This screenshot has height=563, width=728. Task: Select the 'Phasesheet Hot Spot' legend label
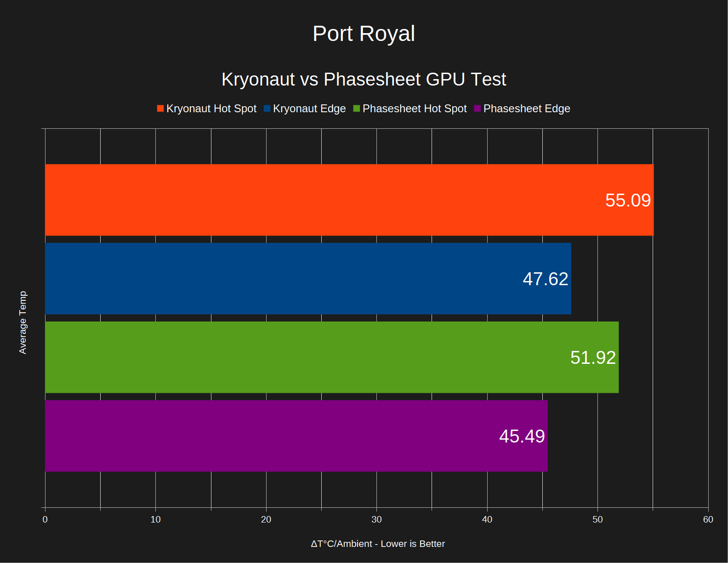[x=415, y=109]
